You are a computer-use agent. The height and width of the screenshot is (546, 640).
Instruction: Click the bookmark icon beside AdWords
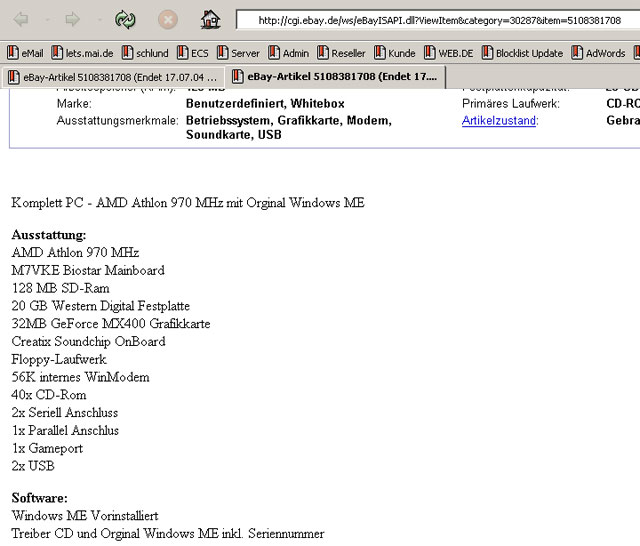[x=577, y=53]
